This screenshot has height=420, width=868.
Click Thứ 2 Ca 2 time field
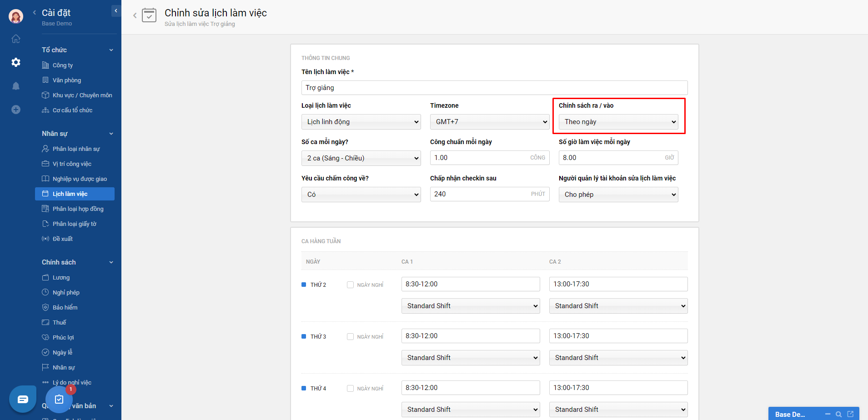(618, 284)
